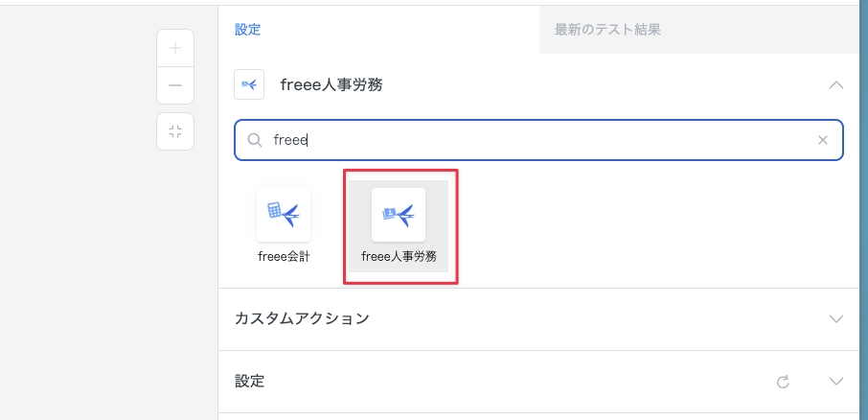Clear the search text with the X icon

click(x=822, y=140)
